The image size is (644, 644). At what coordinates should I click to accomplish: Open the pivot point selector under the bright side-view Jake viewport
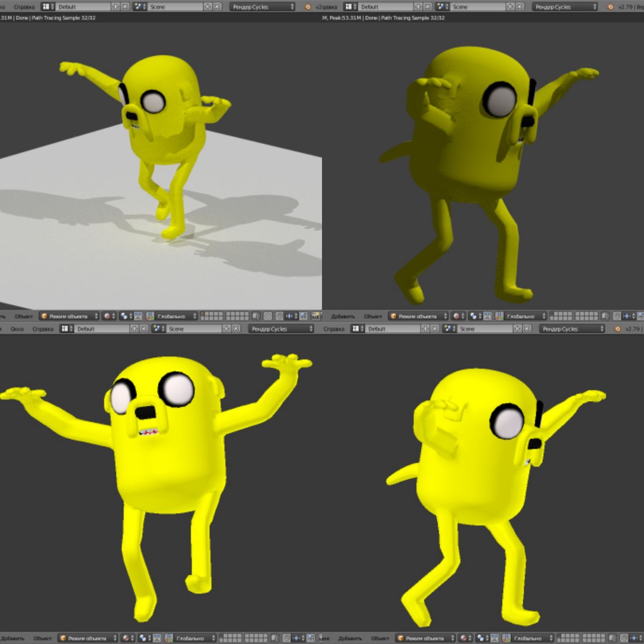482,638
